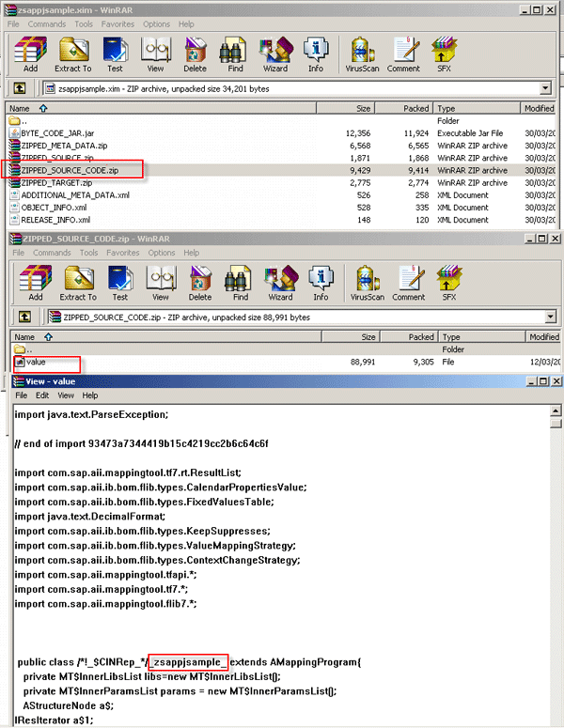Click View icon in zsappjsample.xim window
The image size is (564, 728).
pos(155,54)
